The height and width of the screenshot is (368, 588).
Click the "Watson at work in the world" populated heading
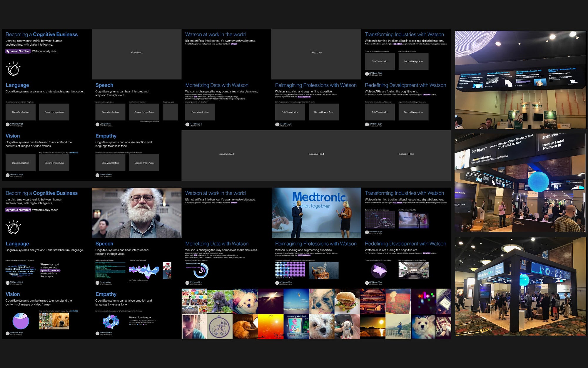[216, 193]
